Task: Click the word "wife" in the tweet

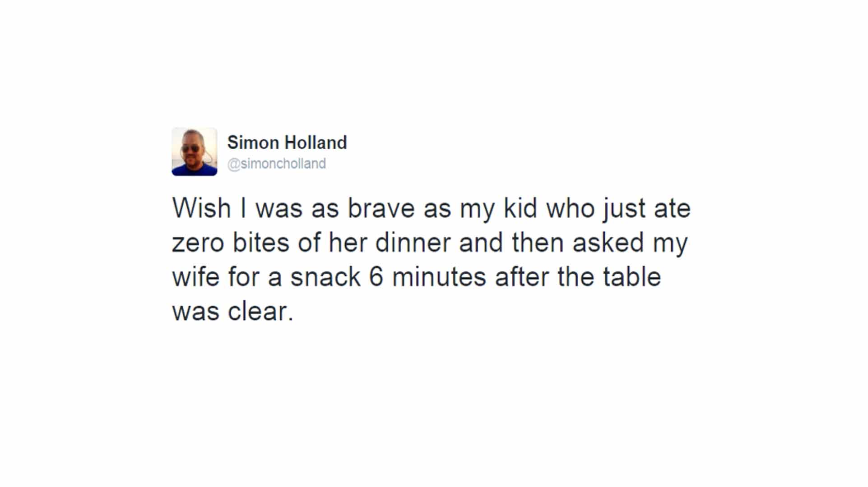Action: pyautogui.click(x=195, y=277)
